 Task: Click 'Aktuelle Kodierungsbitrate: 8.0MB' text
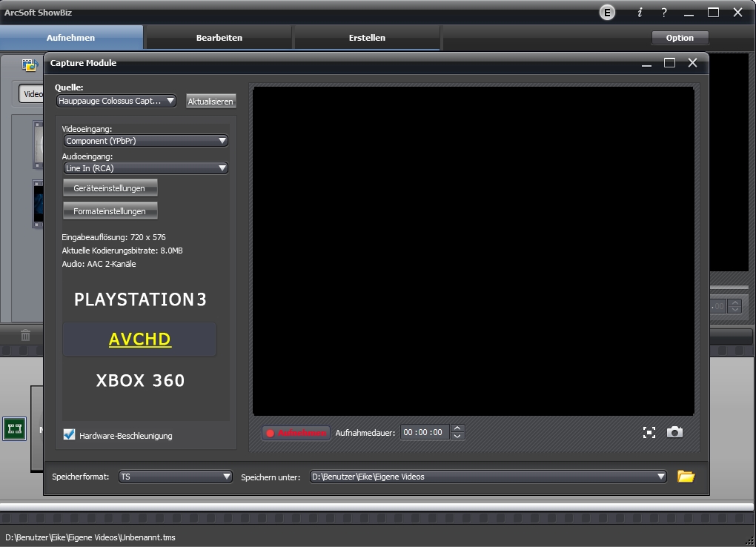coord(122,251)
